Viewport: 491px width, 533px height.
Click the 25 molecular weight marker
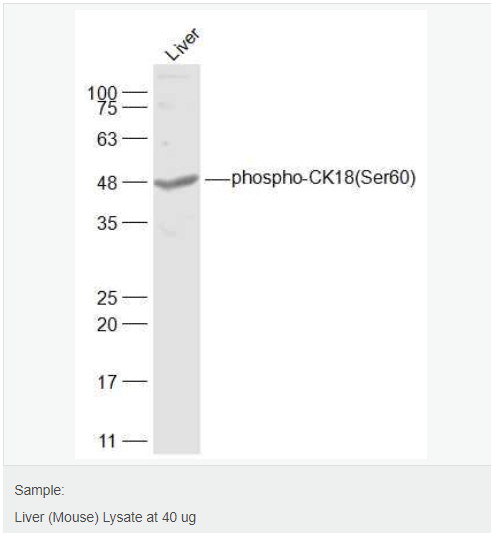click(x=107, y=298)
